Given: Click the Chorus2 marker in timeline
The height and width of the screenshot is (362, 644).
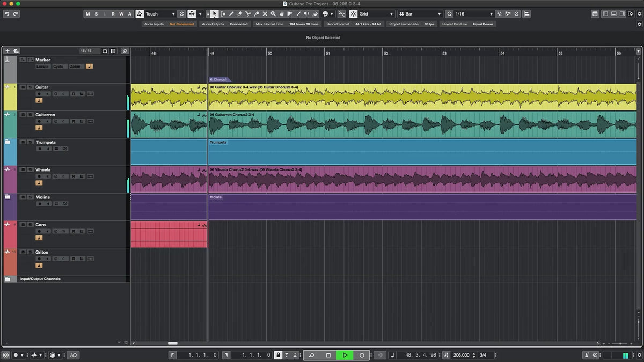Looking at the screenshot, I should coord(218,79).
